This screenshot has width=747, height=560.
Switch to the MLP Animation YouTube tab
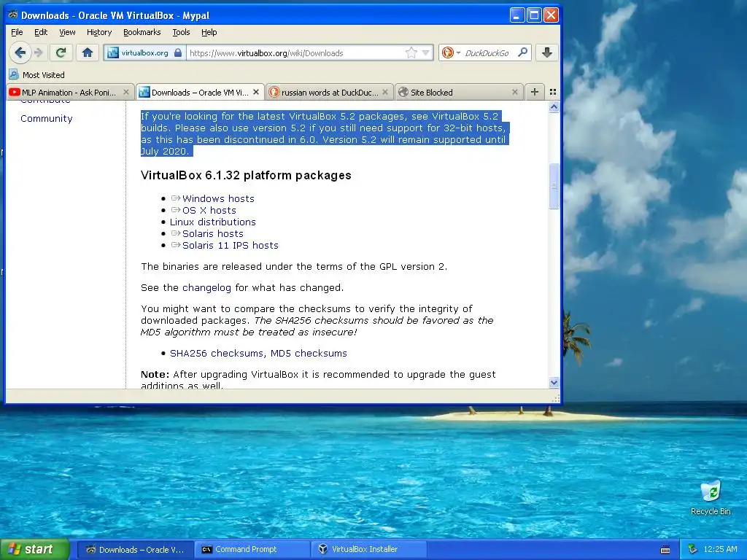69,93
